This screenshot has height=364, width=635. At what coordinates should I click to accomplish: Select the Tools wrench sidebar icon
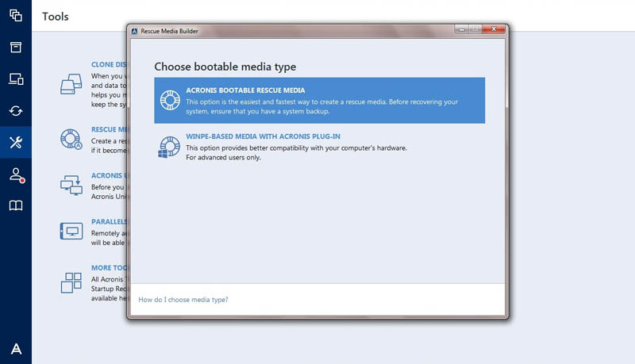[x=16, y=142]
